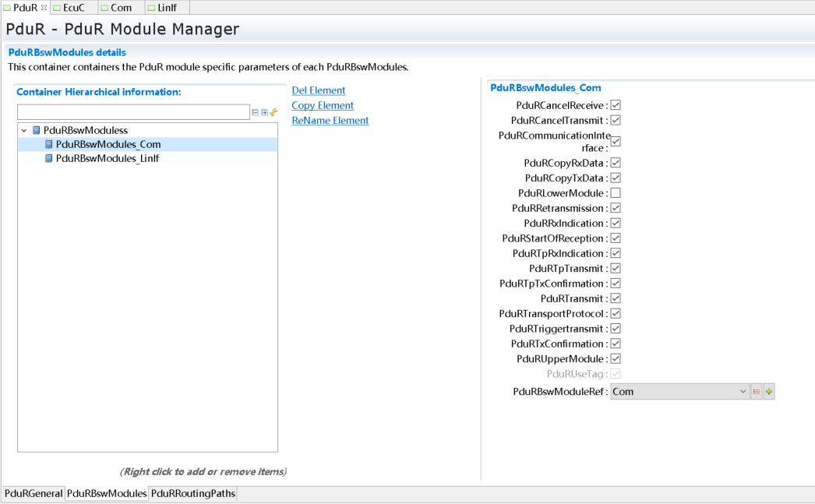This screenshot has width=815, height=504.
Task: Close the PduR editor tab
Action: click(x=44, y=7)
